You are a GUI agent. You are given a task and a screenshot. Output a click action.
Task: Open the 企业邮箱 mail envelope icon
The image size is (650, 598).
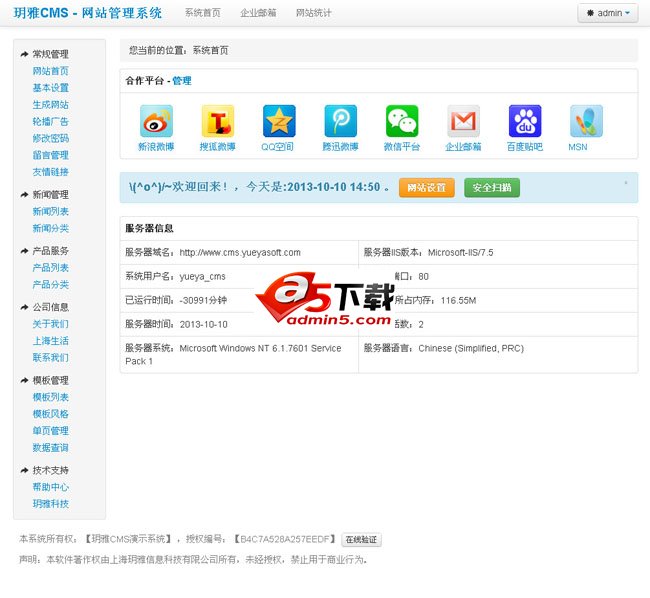(x=463, y=121)
